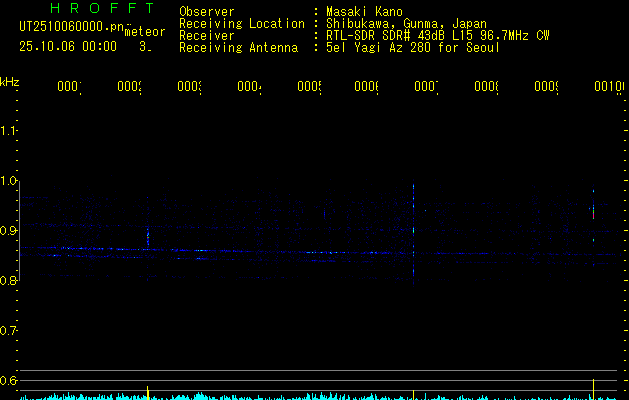
Task: Click the 0.7 frequency axis label
Action: click(8, 331)
